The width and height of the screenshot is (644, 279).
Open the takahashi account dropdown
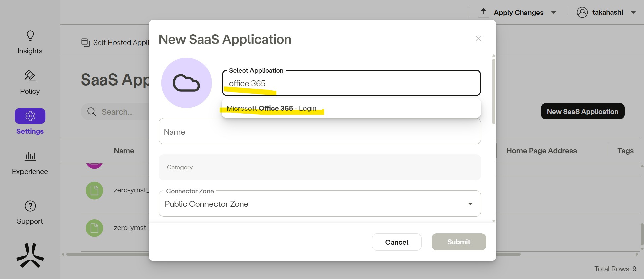(633, 13)
